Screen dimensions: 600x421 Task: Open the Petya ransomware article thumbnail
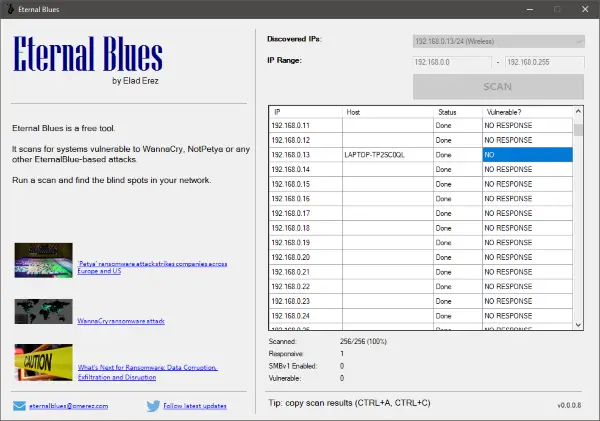click(44, 260)
